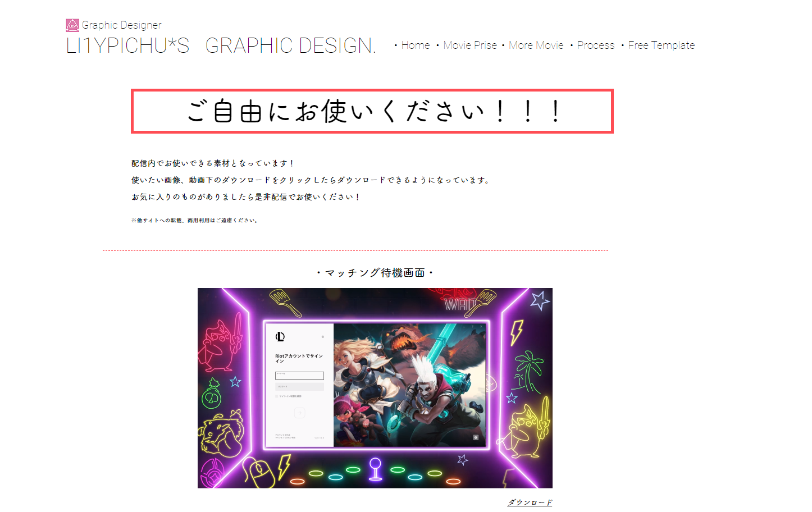
Task: Click the マッチング待機画面 section heading
Action: [x=375, y=273]
